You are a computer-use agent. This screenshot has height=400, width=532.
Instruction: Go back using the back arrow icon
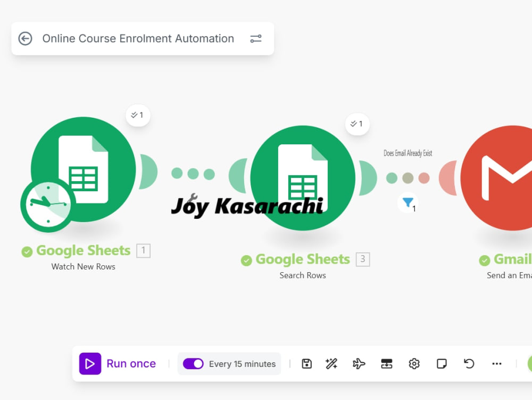point(25,38)
